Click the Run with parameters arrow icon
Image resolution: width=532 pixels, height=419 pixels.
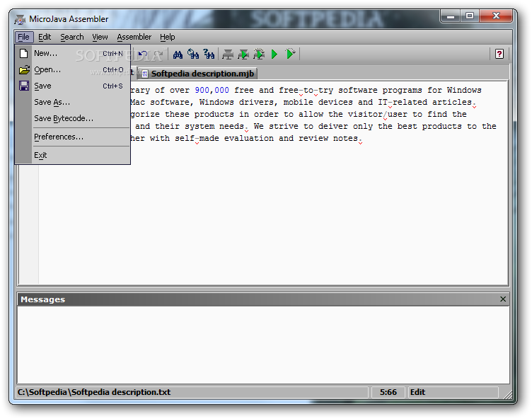[x=291, y=54]
